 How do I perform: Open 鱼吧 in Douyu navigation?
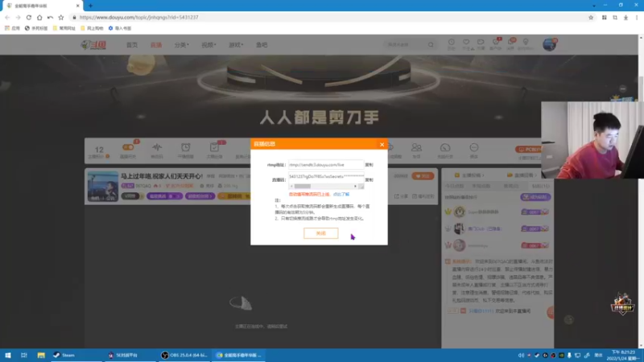pos(262,45)
